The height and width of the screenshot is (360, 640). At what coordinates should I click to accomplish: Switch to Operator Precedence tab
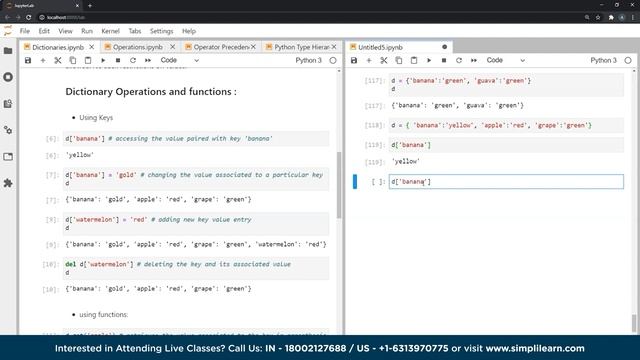click(221, 47)
